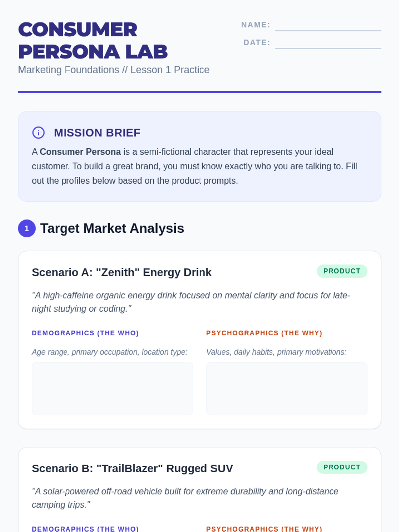Click the Consumer Persona Lab title
This screenshot has height=532, width=399.
tap(93, 40)
